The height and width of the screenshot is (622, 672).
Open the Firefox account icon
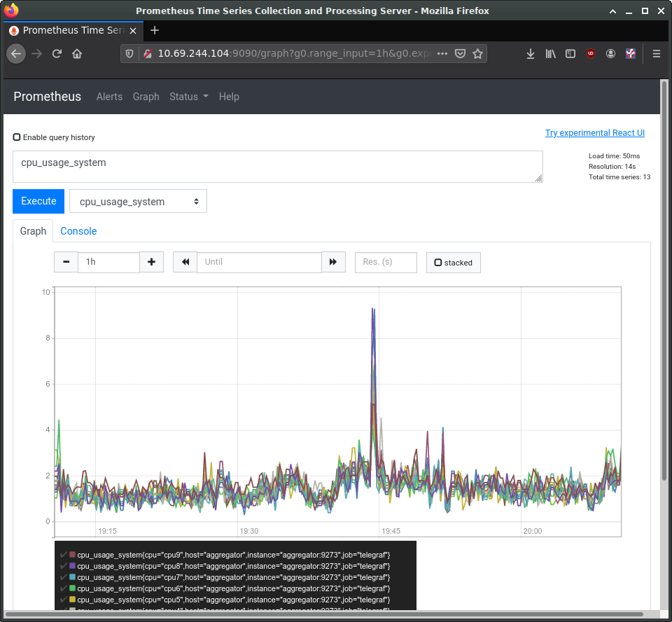[610, 54]
